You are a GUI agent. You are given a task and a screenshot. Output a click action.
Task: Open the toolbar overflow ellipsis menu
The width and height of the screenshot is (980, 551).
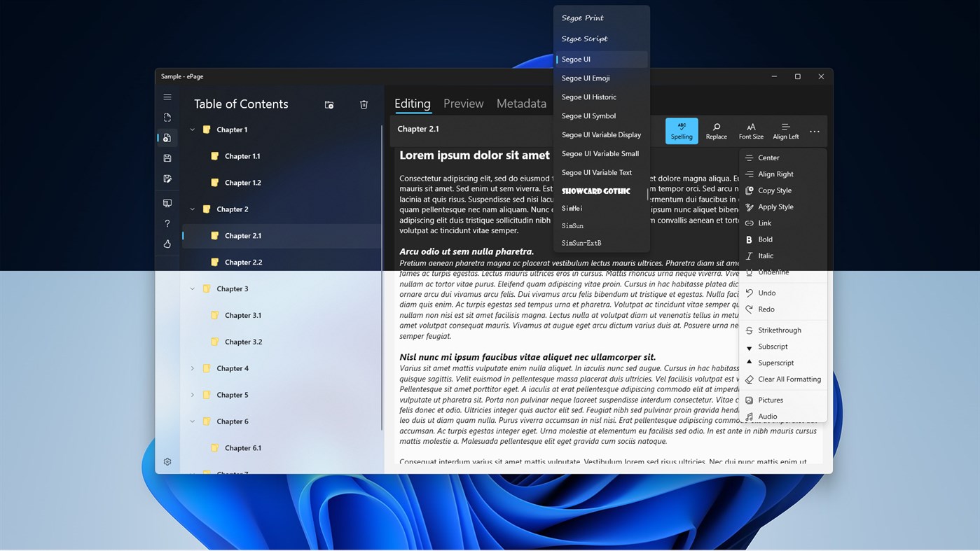813,131
